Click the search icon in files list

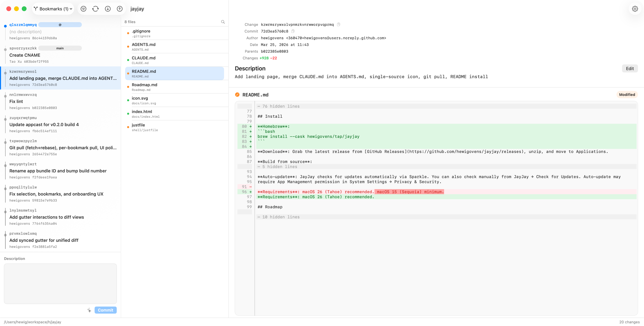click(x=223, y=22)
